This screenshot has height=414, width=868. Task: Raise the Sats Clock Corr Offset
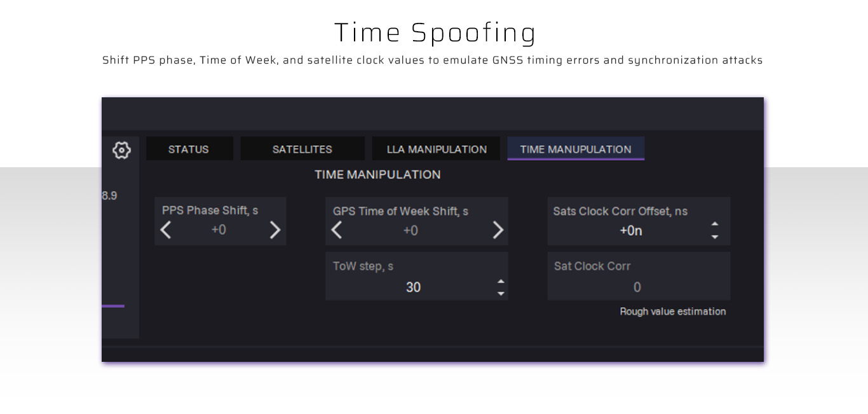(715, 224)
